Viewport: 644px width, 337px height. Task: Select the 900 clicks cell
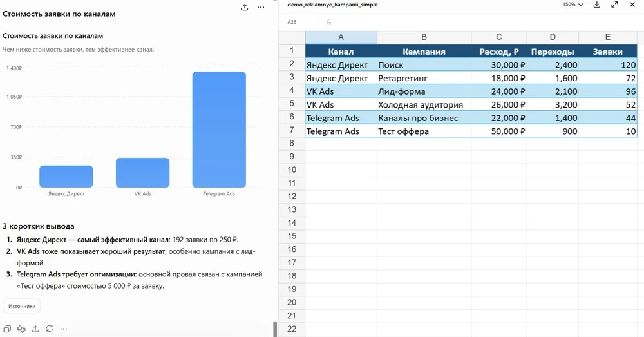coord(553,131)
